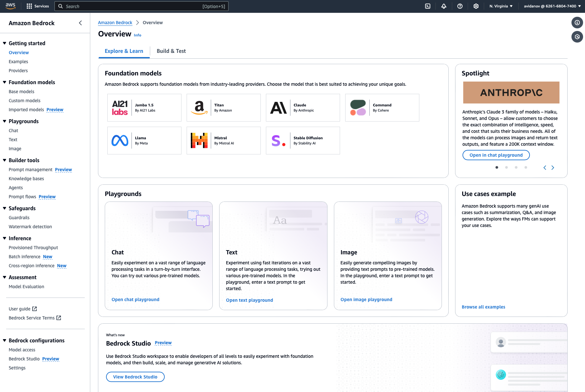Image resolution: width=585 pixels, height=392 pixels.
Task: Open the CloudShell terminal icon
Action: (x=428, y=6)
